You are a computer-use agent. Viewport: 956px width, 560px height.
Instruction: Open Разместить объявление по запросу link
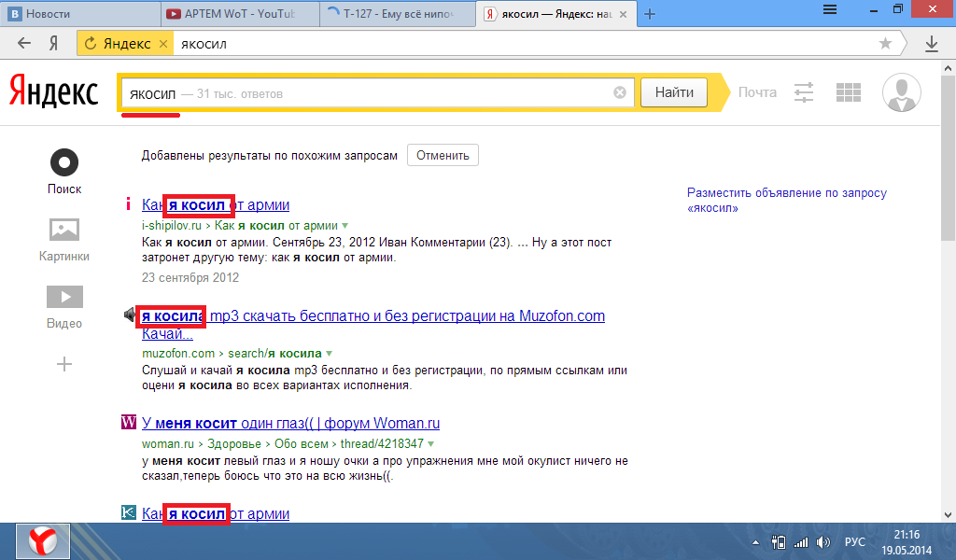click(786, 201)
